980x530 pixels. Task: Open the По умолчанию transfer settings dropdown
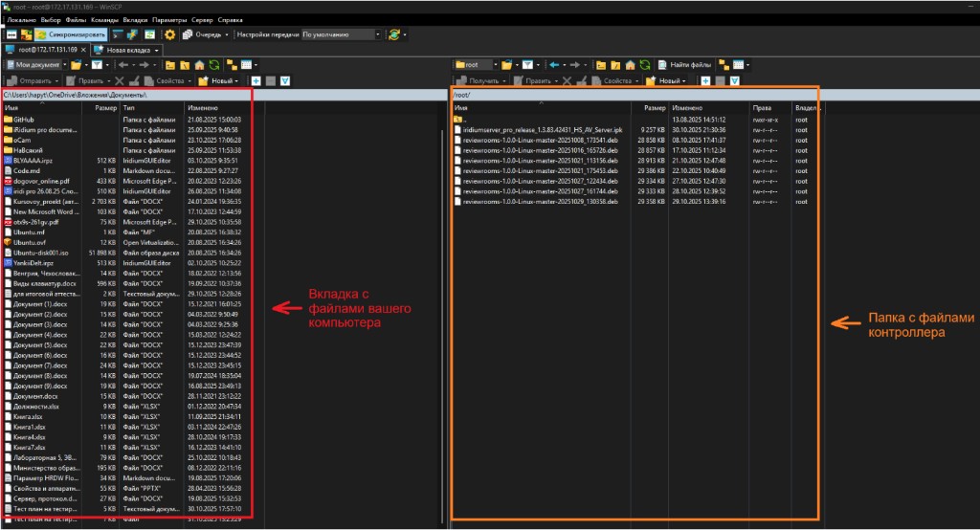pos(341,35)
